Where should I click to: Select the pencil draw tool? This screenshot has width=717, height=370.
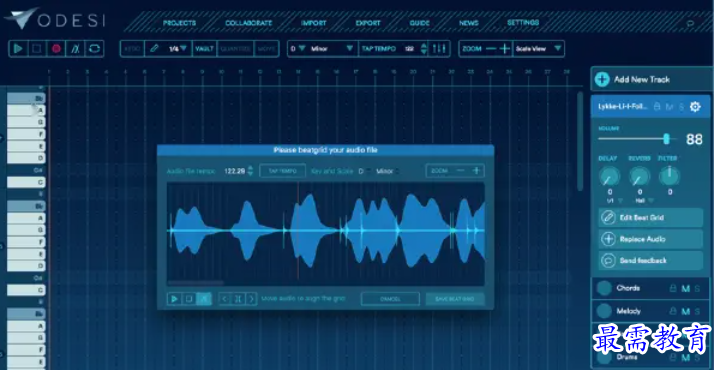[x=155, y=48]
